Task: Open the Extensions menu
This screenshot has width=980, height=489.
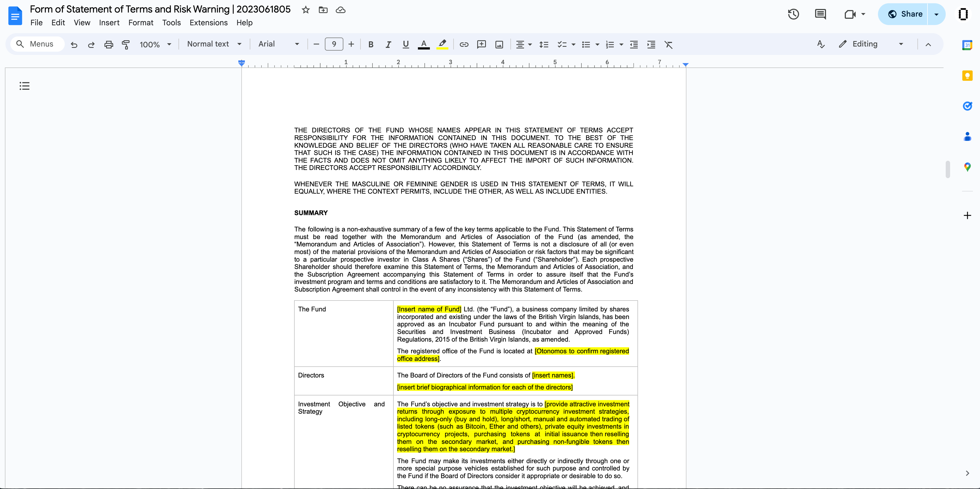Action: (x=208, y=23)
